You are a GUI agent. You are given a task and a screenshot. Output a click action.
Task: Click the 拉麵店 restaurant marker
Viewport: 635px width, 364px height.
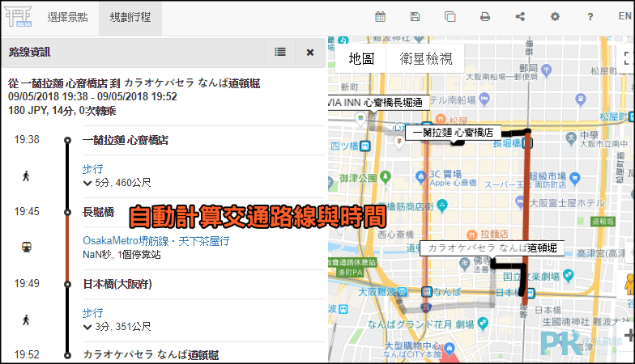point(471,235)
